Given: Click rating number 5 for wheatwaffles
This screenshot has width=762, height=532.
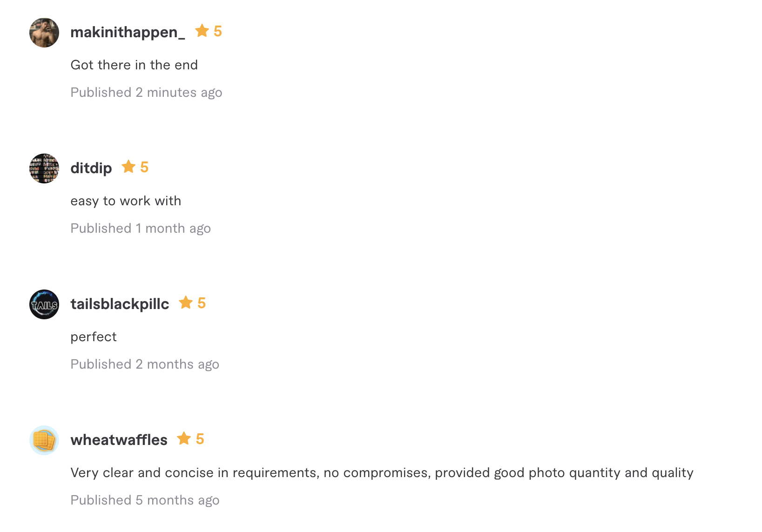Looking at the screenshot, I should coord(200,439).
